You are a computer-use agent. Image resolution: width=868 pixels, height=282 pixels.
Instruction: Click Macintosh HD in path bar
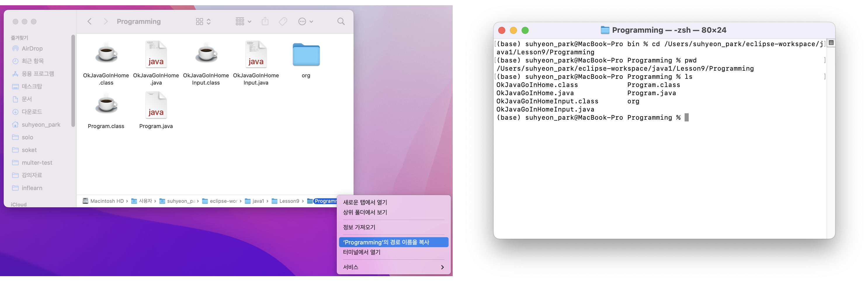pos(103,201)
